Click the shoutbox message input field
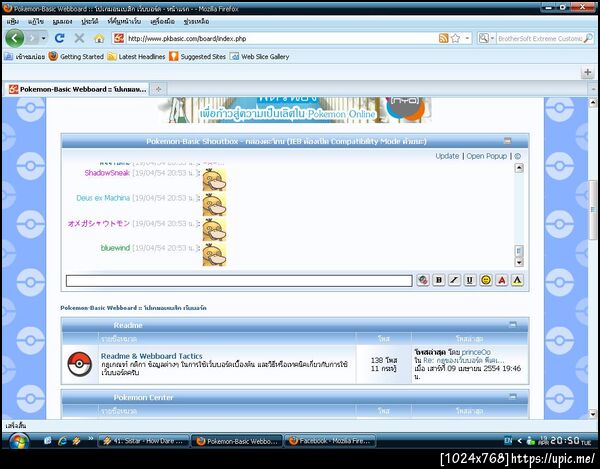Image resolution: width=600 pixels, height=469 pixels. tap(239, 280)
